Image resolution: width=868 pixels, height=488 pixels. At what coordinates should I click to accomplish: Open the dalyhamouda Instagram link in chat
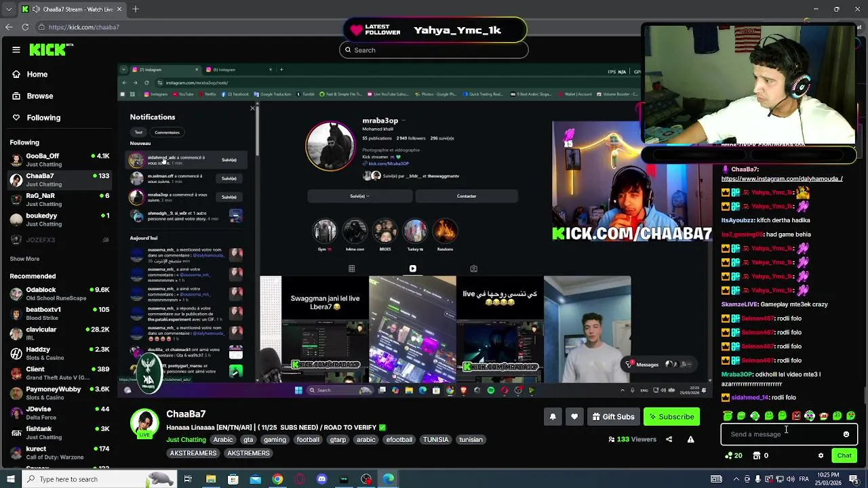click(782, 179)
